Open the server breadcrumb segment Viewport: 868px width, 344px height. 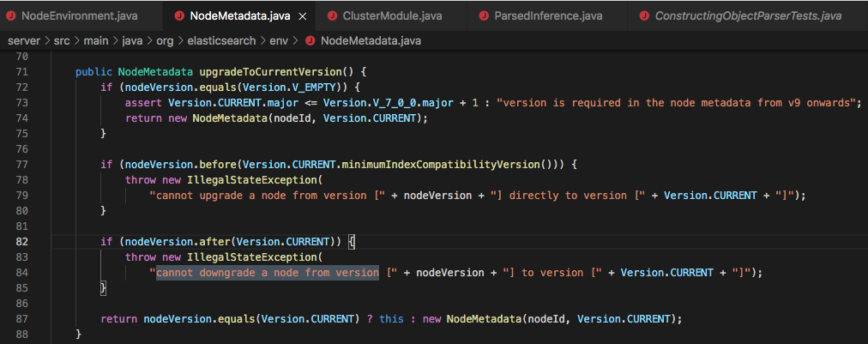(22, 41)
